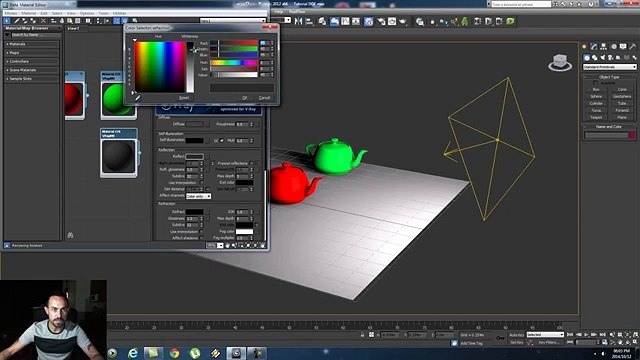The image size is (640, 360).
Task: Click the Material Editor icon in main toolbar
Action: click(369, 21)
